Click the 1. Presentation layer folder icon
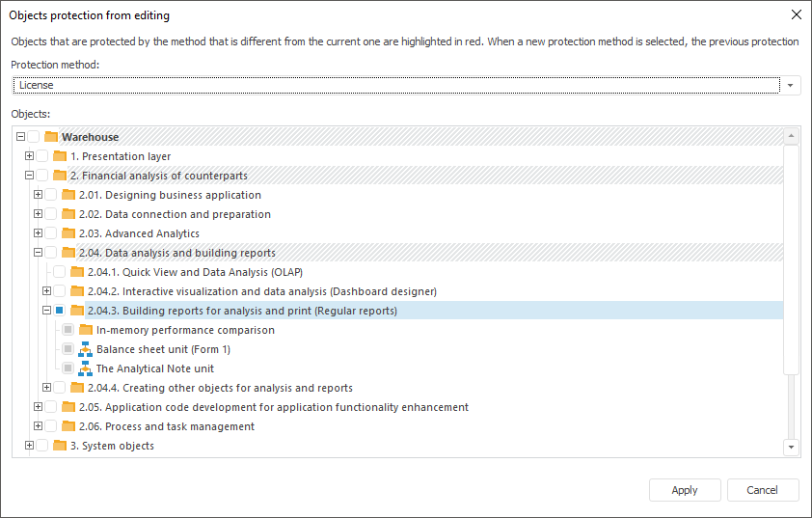The height and width of the screenshot is (518, 812). (60, 156)
